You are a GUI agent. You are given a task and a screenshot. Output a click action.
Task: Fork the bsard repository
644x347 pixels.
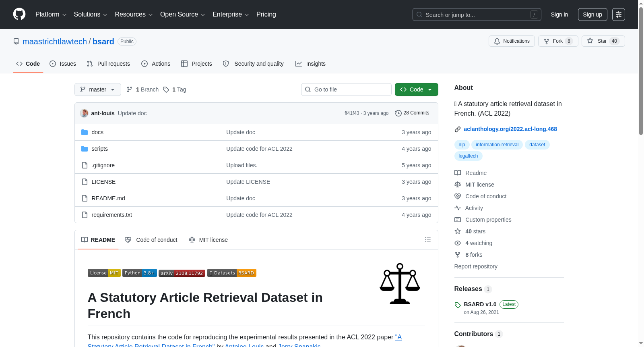[558, 41]
